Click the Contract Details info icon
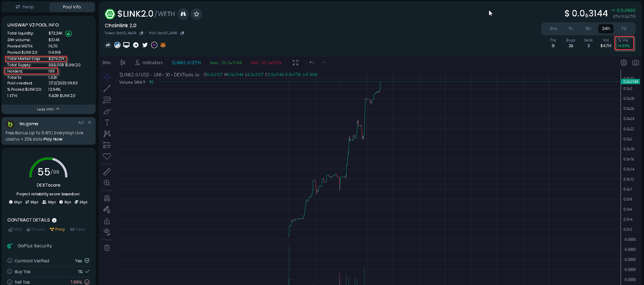The image size is (644, 285). tap(55, 220)
